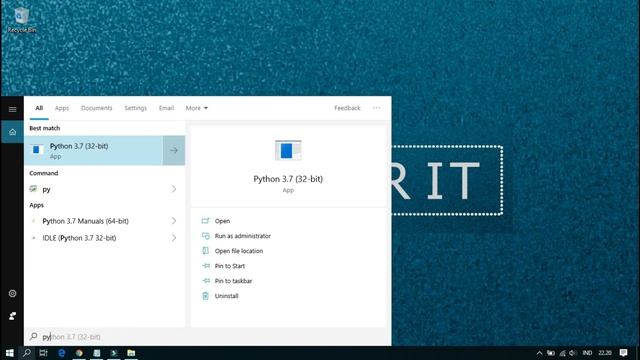This screenshot has width=640, height=360.
Task: Open the notepad-like app on the taskbar
Action: tap(97, 353)
